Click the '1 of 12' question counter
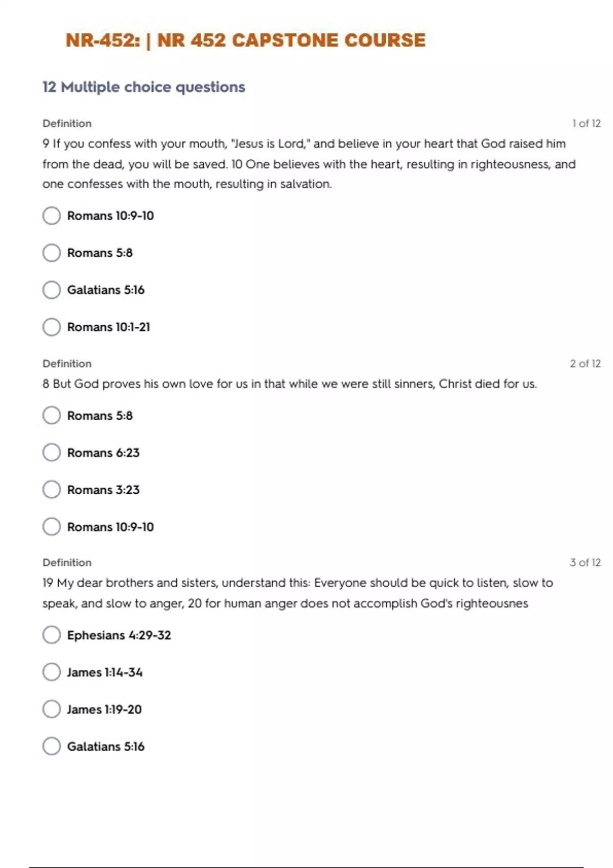613x868 pixels. (586, 124)
